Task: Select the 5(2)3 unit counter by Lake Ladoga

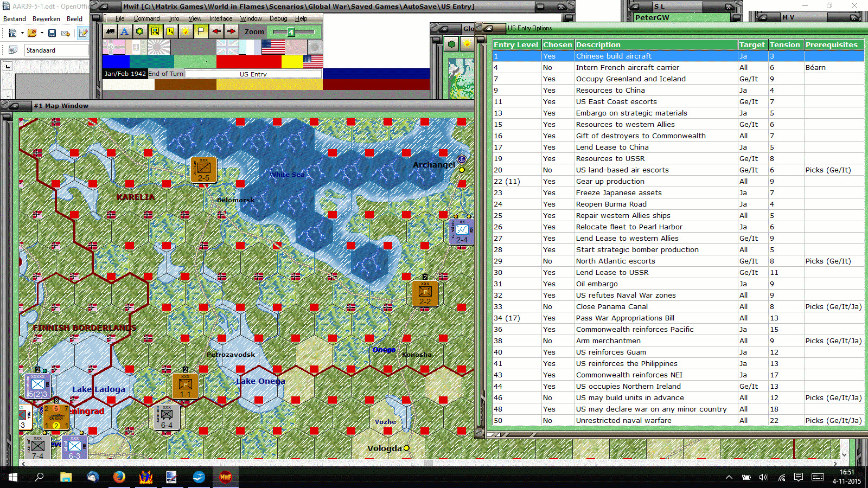Action: pyautogui.click(x=37, y=386)
